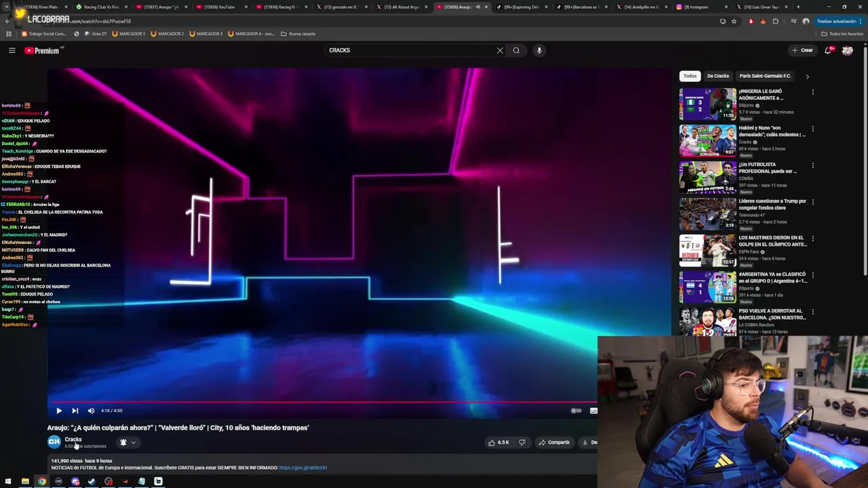The width and height of the screenshot is (868, 488).
Task: Open Cracks channel name link
Action: [73, 439]
